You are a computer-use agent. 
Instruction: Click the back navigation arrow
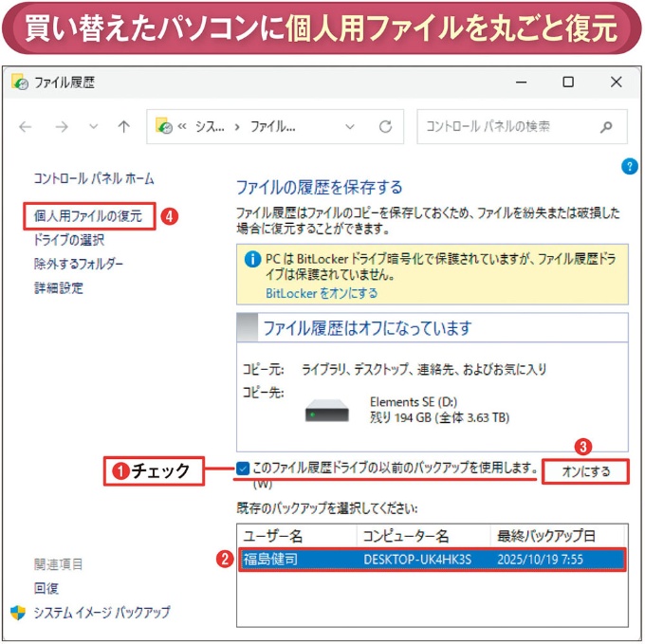[26, 126]
